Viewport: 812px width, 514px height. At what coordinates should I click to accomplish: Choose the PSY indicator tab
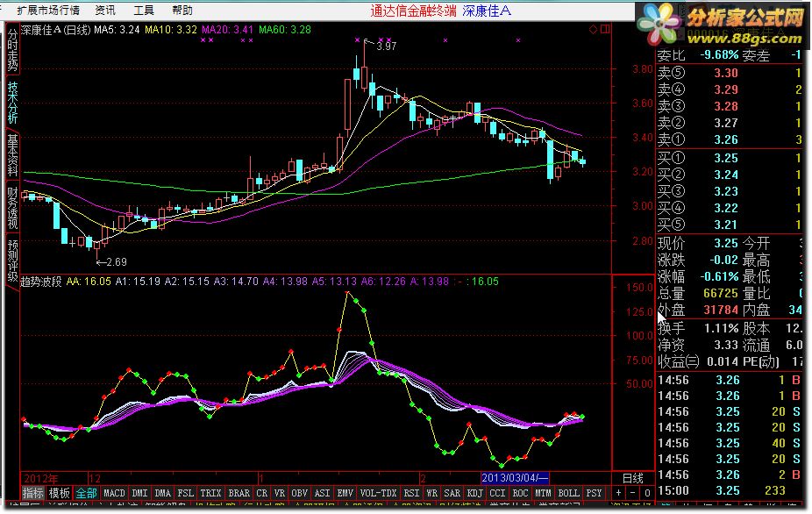pyautogui.click(x=594, y=493)
